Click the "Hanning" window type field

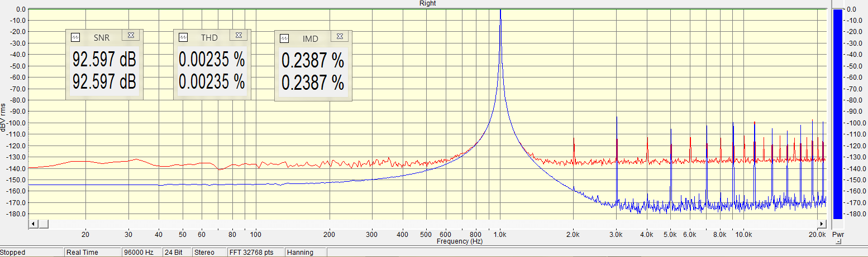click(306, 253)
